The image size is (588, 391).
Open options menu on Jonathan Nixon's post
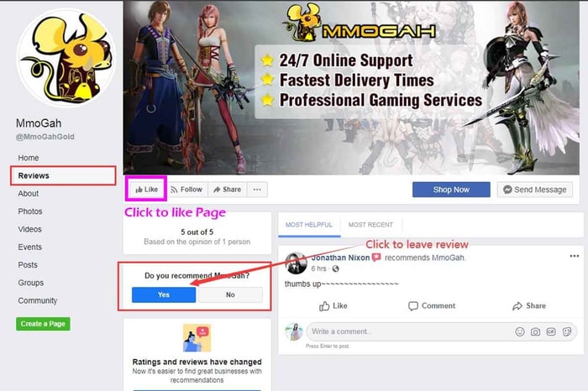pyautogui.click(x=574, y=256)
